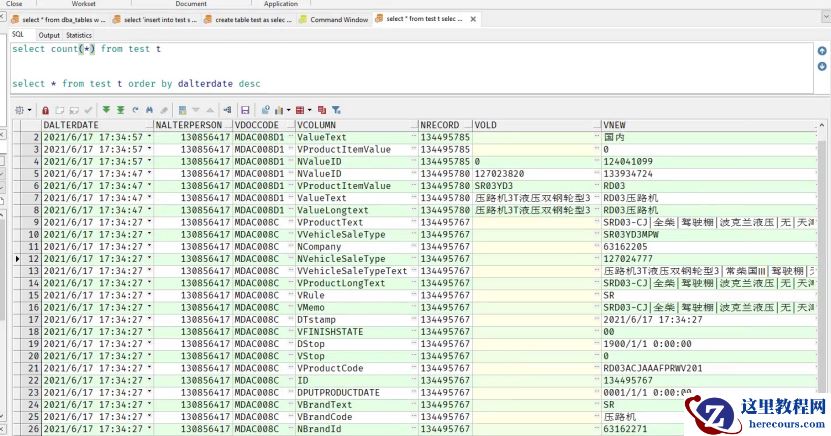Click the VCOLUMN column header
831x436 pixels.
[x=357, y=125]
